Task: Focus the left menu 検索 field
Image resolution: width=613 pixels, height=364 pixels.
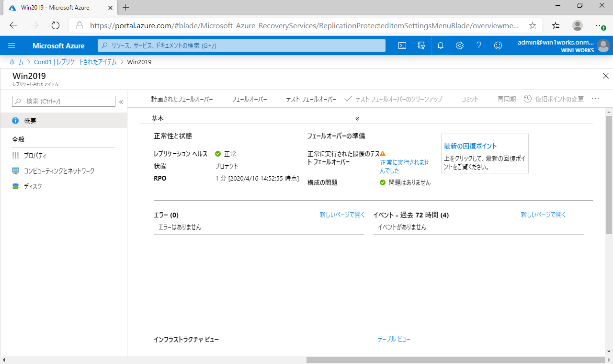Action: point(63,101)
